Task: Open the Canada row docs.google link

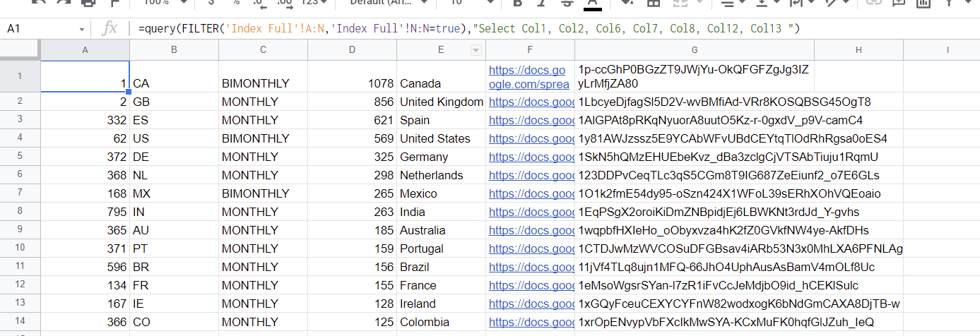Action: point(529,77)
